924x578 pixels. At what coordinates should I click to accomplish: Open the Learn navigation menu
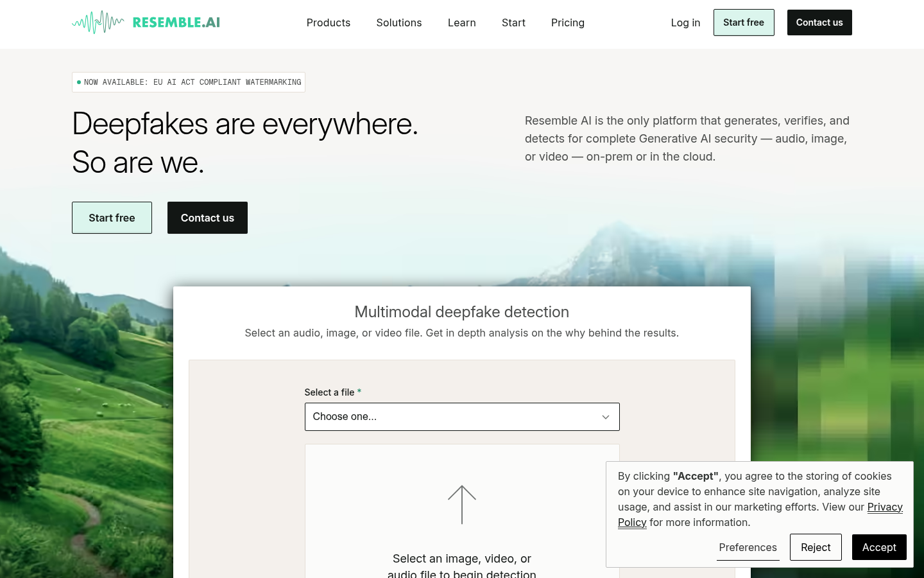(x=462, y=22)
